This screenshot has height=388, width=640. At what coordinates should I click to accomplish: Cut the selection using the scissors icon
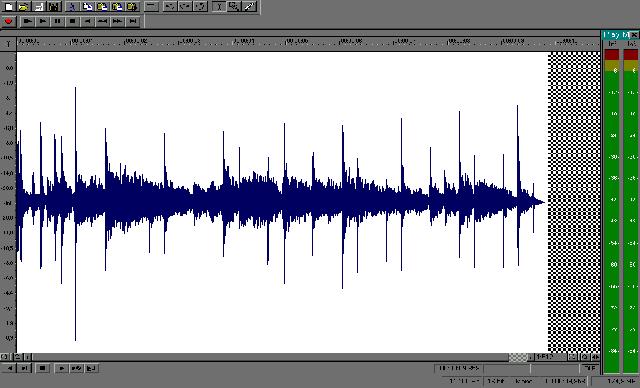coord(72,7)
